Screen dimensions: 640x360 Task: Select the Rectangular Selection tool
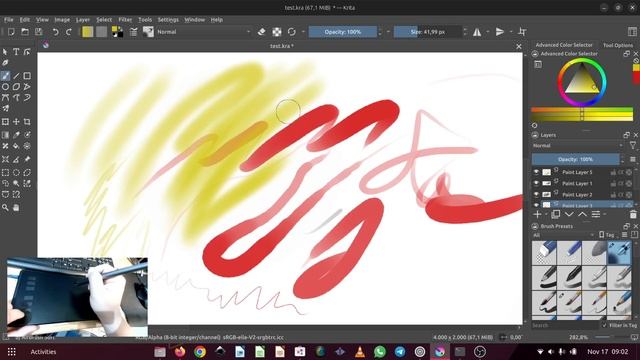tap(5, 173)
